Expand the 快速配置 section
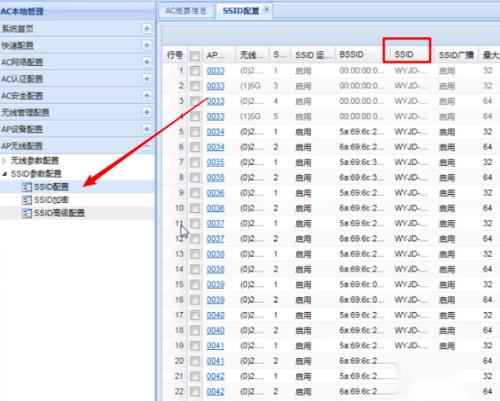 [146, 45]
